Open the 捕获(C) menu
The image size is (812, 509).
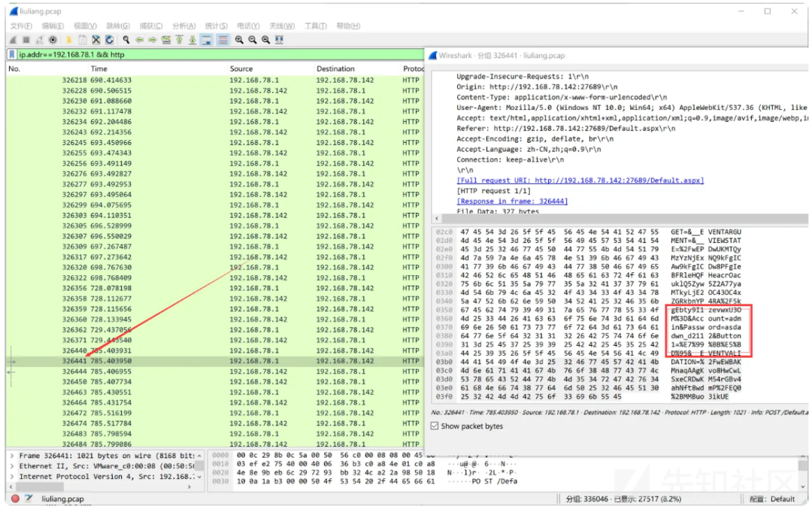(x=150, y=26)
